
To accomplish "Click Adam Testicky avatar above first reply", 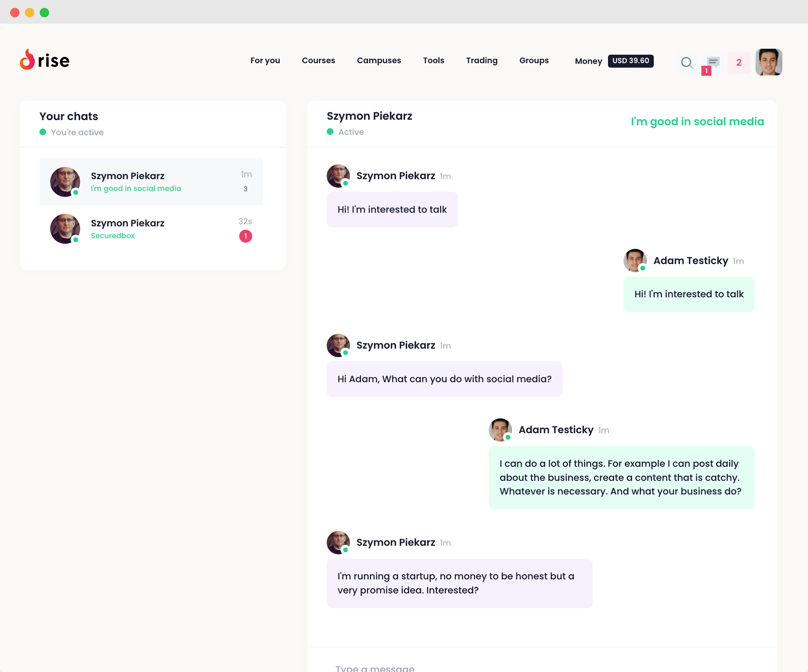I will tap(635, 260).
